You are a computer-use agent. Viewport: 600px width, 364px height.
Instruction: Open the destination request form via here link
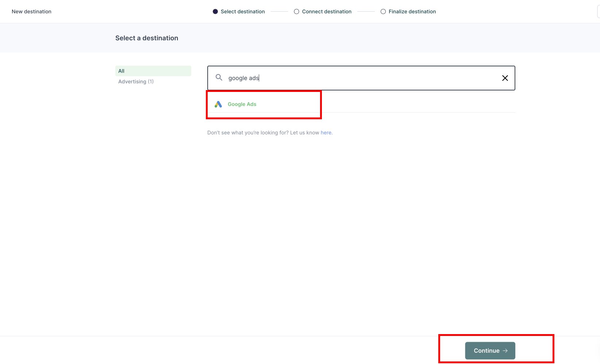pos(326,132)
